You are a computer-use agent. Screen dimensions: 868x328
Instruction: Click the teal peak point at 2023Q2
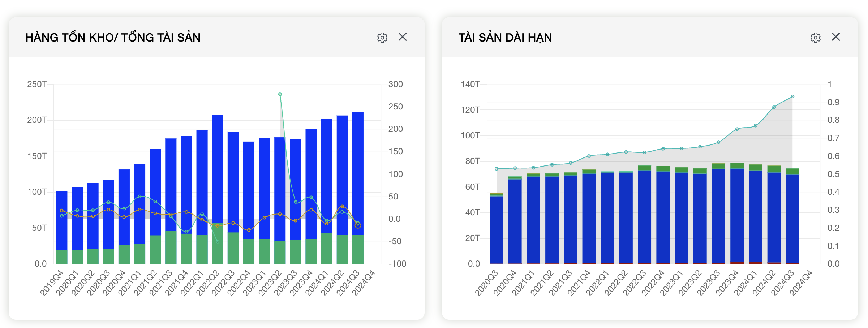point(280,94)
